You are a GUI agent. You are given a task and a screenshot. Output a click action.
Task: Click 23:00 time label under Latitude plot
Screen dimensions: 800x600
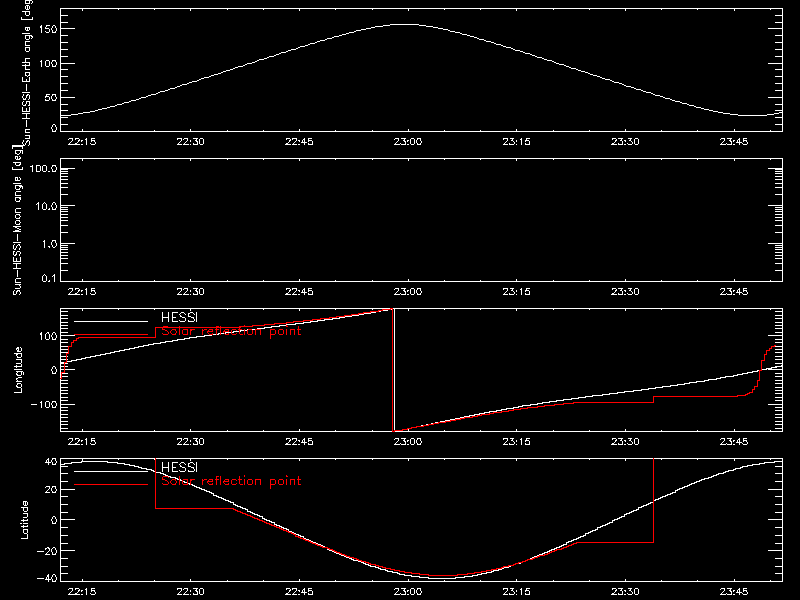[x=408, y=592]
